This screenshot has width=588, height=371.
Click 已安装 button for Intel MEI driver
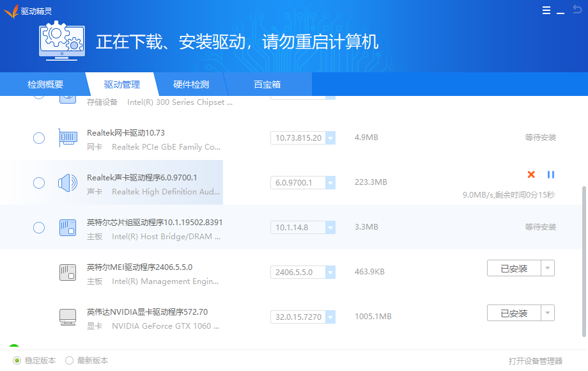514,268
